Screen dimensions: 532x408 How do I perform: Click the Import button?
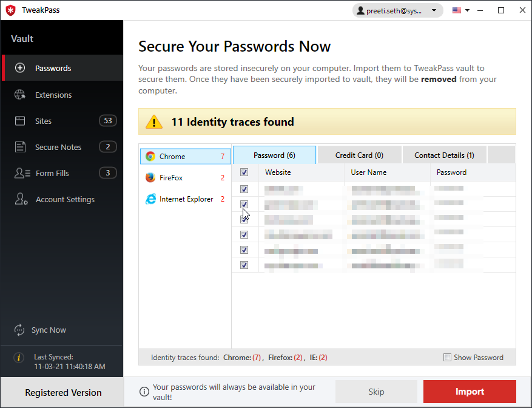(x=470, y=392)
